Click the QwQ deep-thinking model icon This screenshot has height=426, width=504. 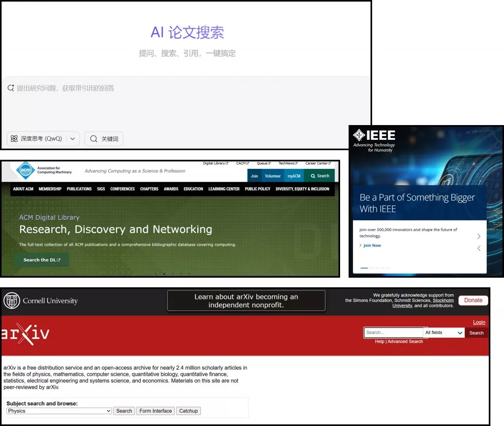[14, 138]
